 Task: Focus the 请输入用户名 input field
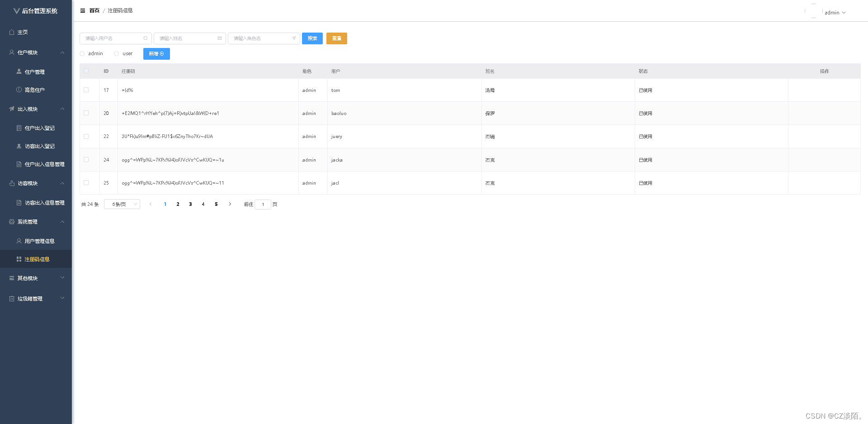tap(116, 38)
